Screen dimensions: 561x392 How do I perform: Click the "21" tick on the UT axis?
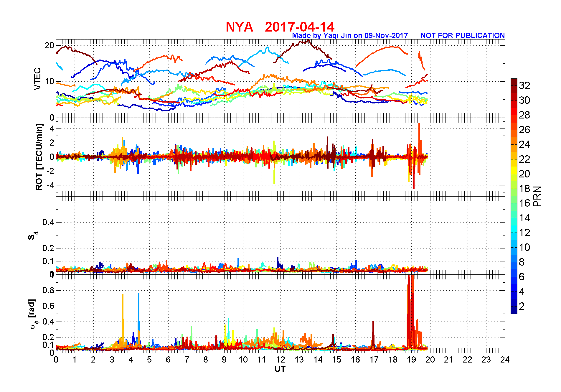449,360
